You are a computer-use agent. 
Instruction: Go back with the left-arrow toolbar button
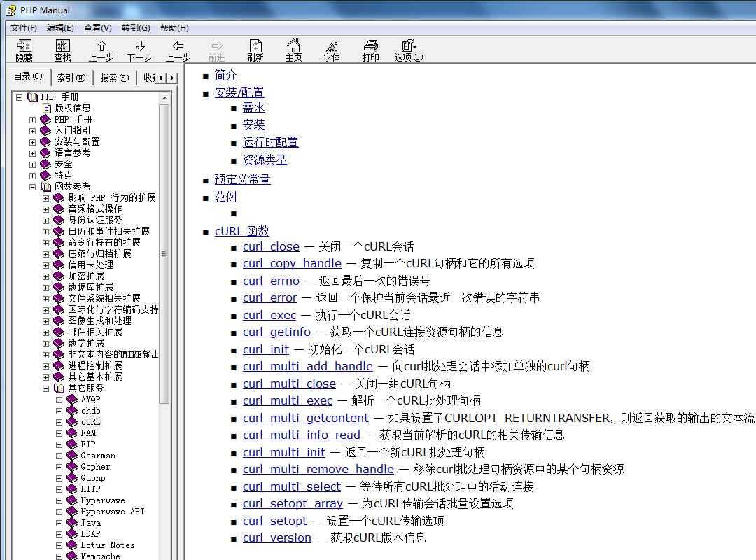(178, 50)
